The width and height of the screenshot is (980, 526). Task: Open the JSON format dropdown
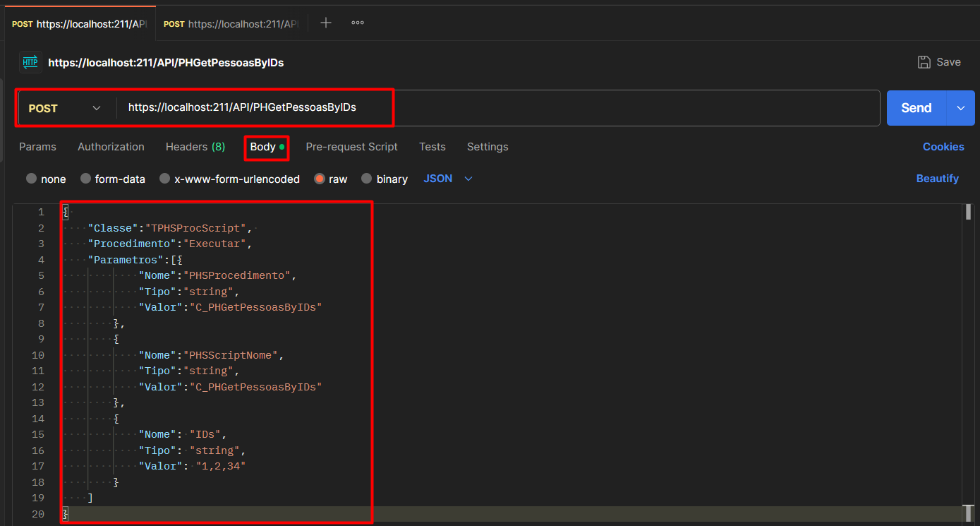pos(447,179)
